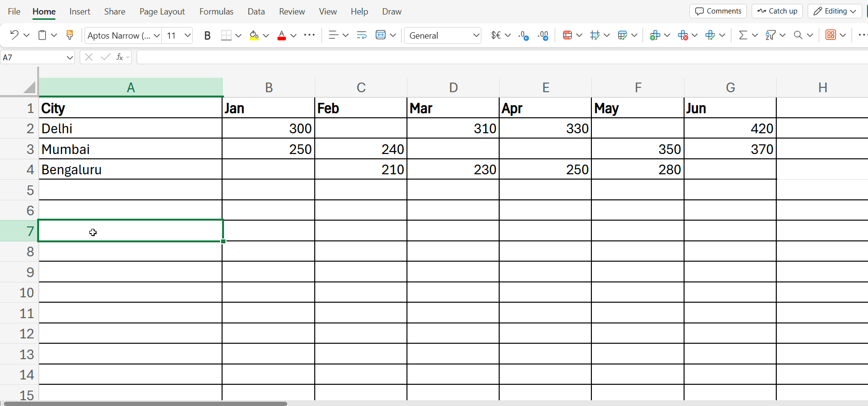Click the Conditional Formatting icon
868x406 pixels.
click(x=567, y=35)
